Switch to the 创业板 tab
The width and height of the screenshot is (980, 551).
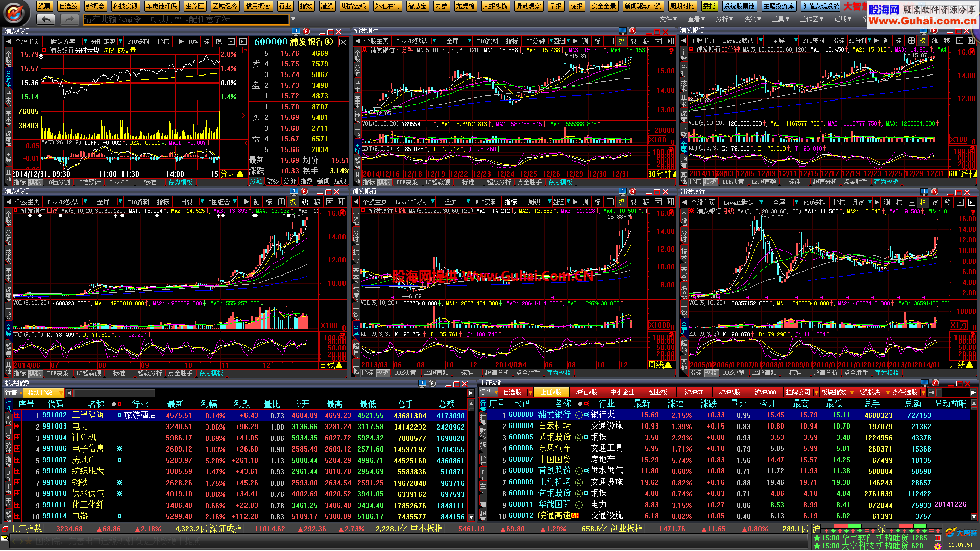658,392
